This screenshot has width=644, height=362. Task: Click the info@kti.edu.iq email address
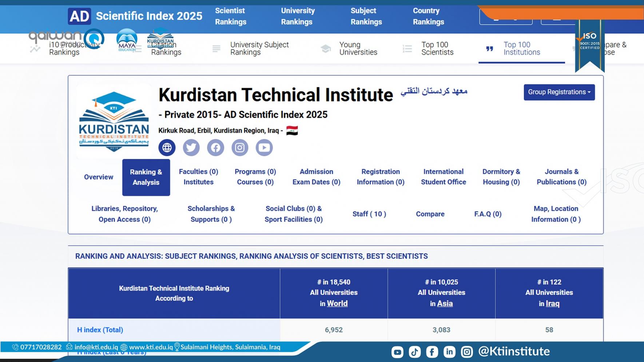point(96,347)
